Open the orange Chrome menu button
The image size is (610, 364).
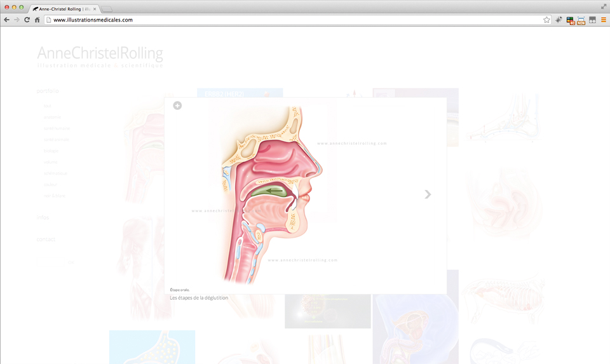coord(604,20)
